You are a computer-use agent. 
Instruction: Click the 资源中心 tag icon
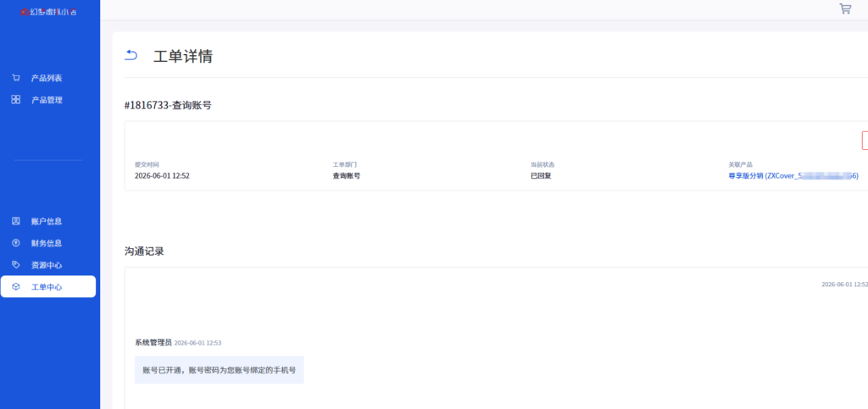point(16,265)
